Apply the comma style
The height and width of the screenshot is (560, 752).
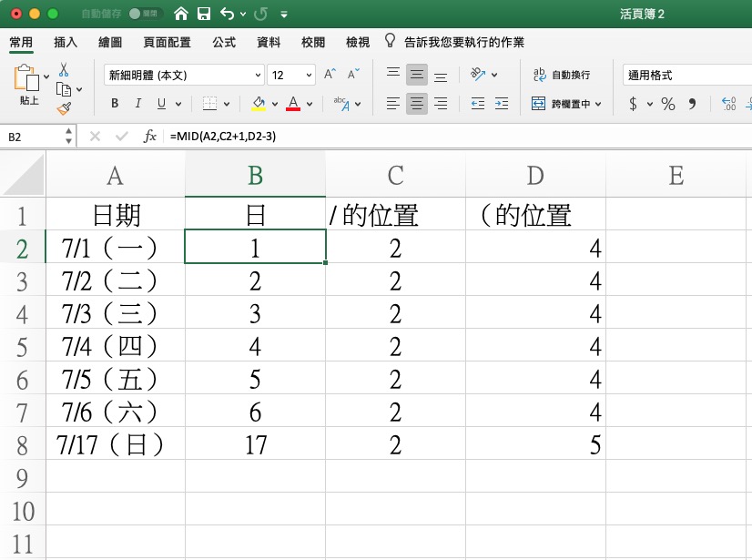pos(692,103)
